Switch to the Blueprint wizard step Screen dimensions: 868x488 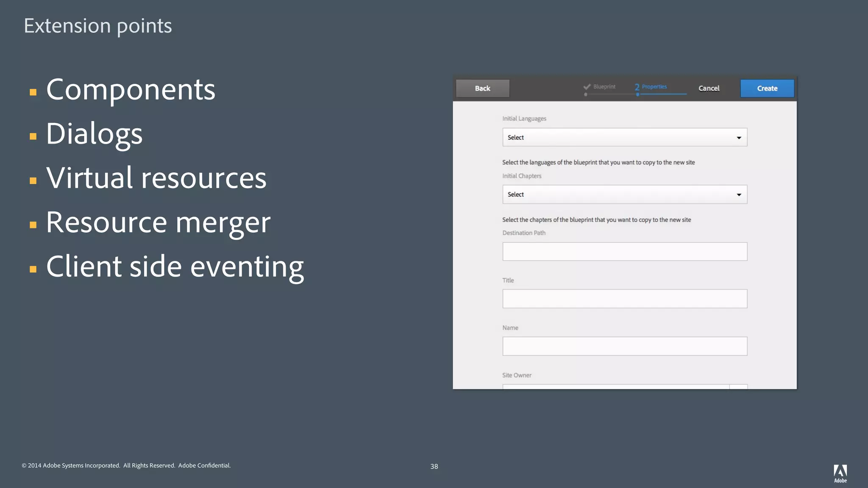(x=604, y=86)
